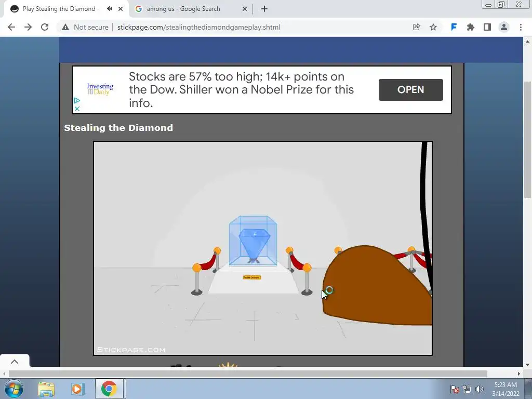The height and width of the screenshot is (399, 532).
Task: Bookmark this page with the star icon
Action: [433, 27]
